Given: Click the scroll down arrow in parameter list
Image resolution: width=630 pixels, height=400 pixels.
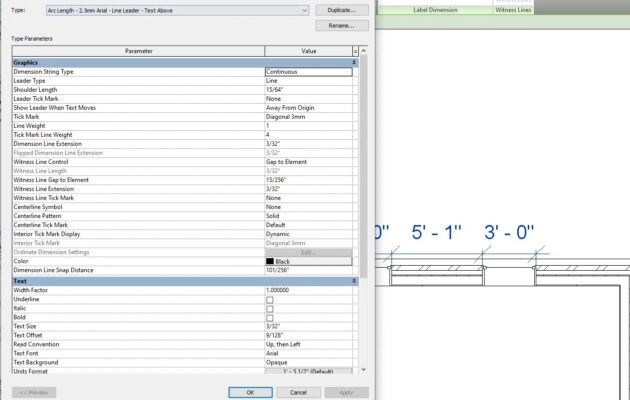Looking at the screenshot, I should tap(364, 371).
